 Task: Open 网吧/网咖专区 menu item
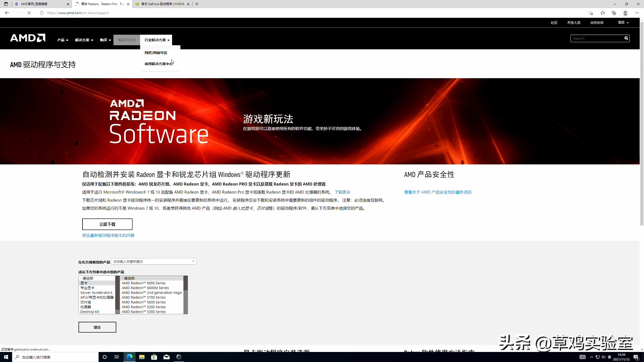pos(156,52)
